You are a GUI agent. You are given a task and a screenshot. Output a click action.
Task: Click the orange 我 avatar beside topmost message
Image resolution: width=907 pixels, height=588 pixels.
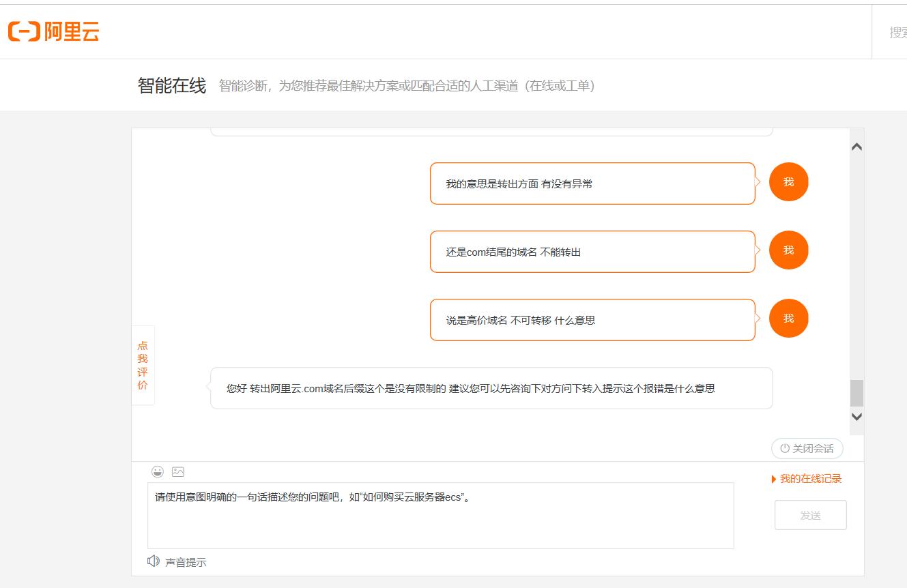click(788, 181)
